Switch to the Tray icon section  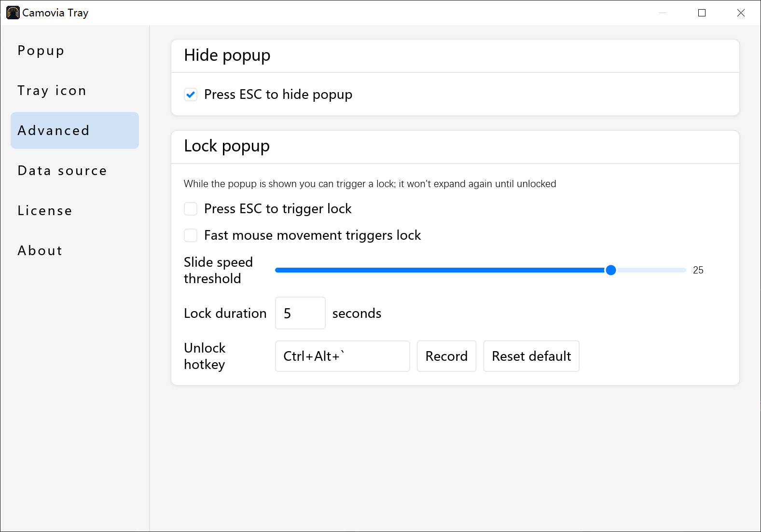click(75, 91)
